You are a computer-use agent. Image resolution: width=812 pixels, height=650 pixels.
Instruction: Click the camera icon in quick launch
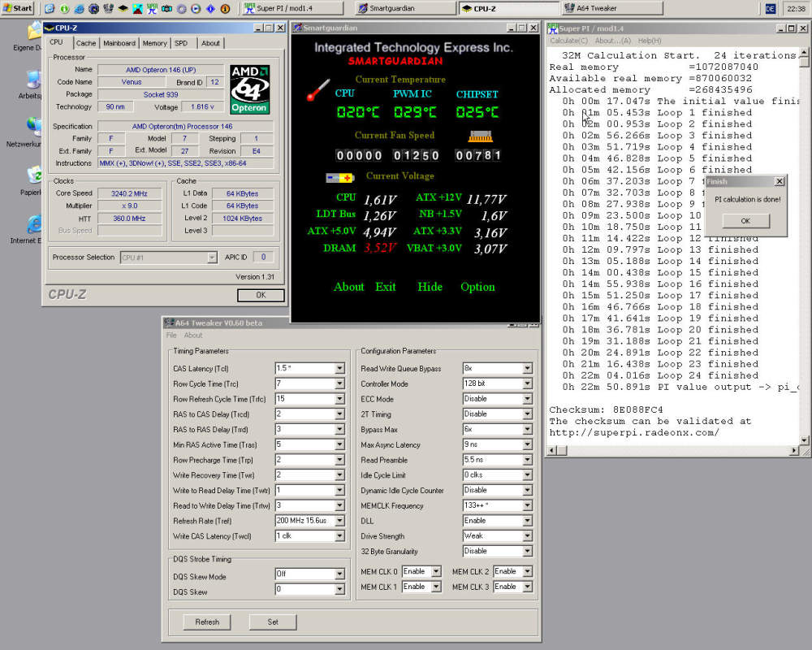tap(166, 8)
